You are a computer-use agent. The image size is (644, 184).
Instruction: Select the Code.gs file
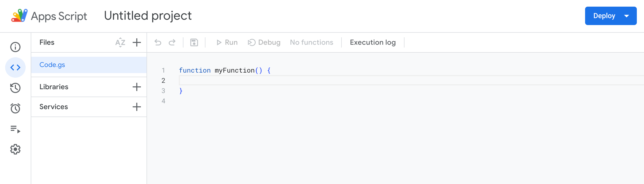click(x=52, y=65)
